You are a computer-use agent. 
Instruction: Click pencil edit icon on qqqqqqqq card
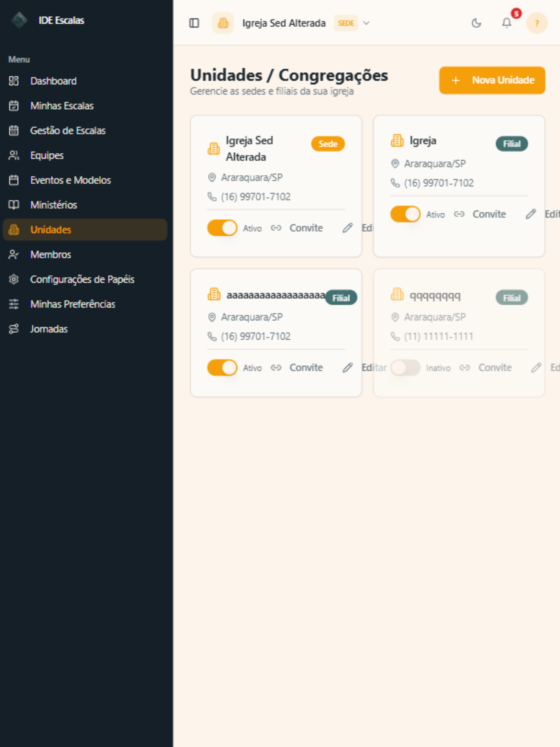coord(536,368)
